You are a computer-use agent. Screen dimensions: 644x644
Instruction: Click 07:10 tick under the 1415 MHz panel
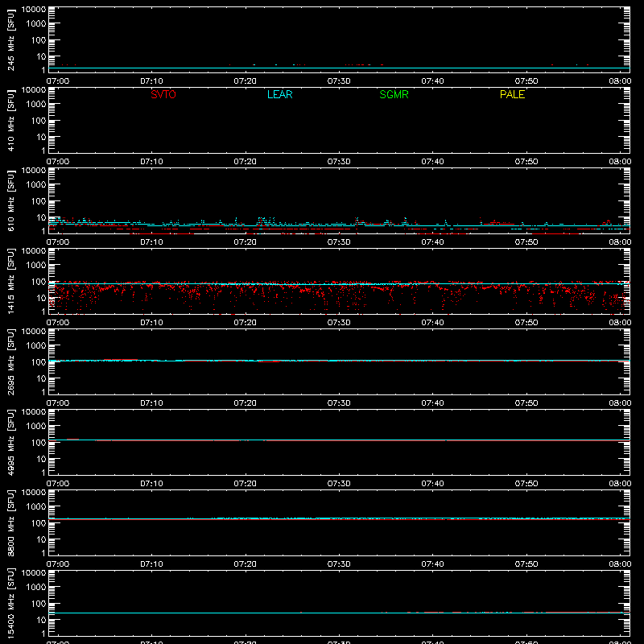(x=151, y=323)
